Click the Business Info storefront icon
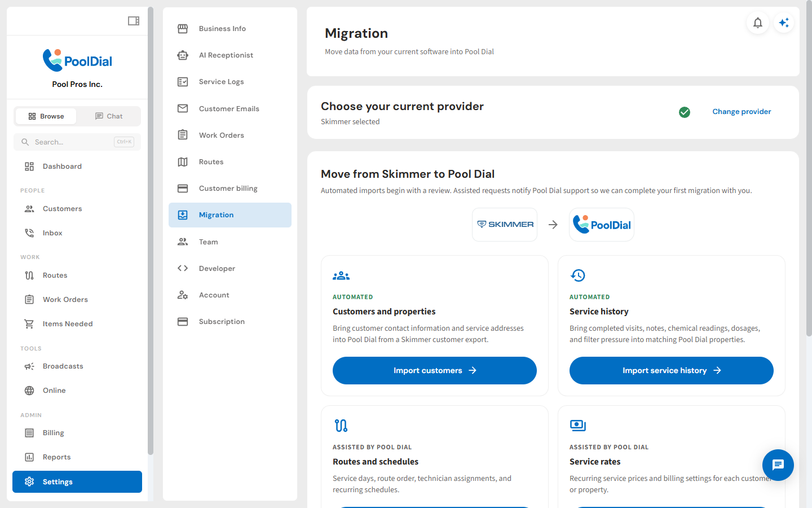The image size is (812, 508). pyautogui.click(x=183, y=28)
